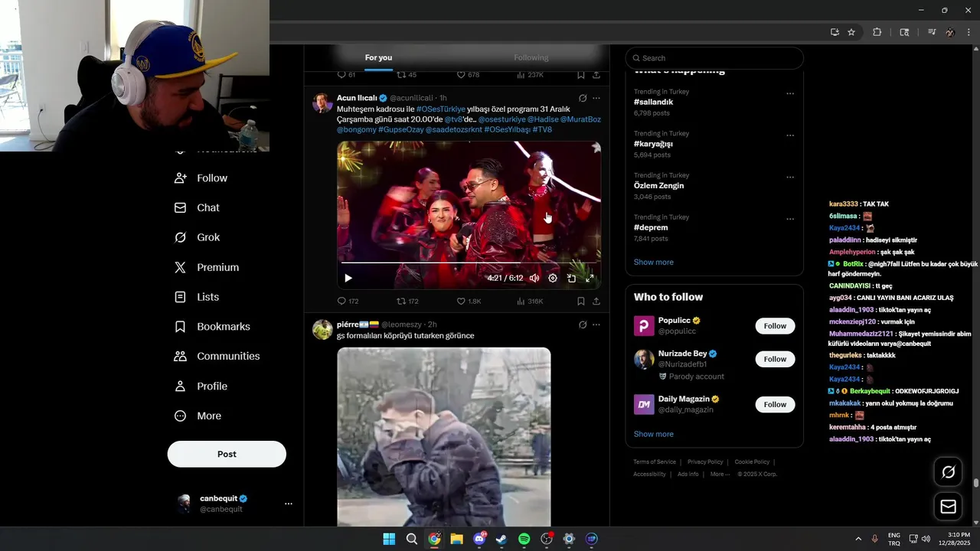Click Show more under Who to follow
The height and width of the screenshot is (551, 980).
click(x=654, y=434)
